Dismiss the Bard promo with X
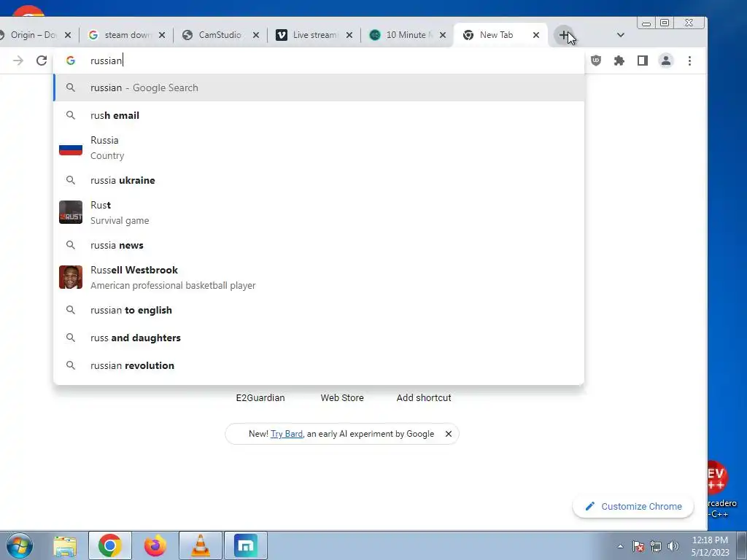747x560 pixels. point(449,434)
